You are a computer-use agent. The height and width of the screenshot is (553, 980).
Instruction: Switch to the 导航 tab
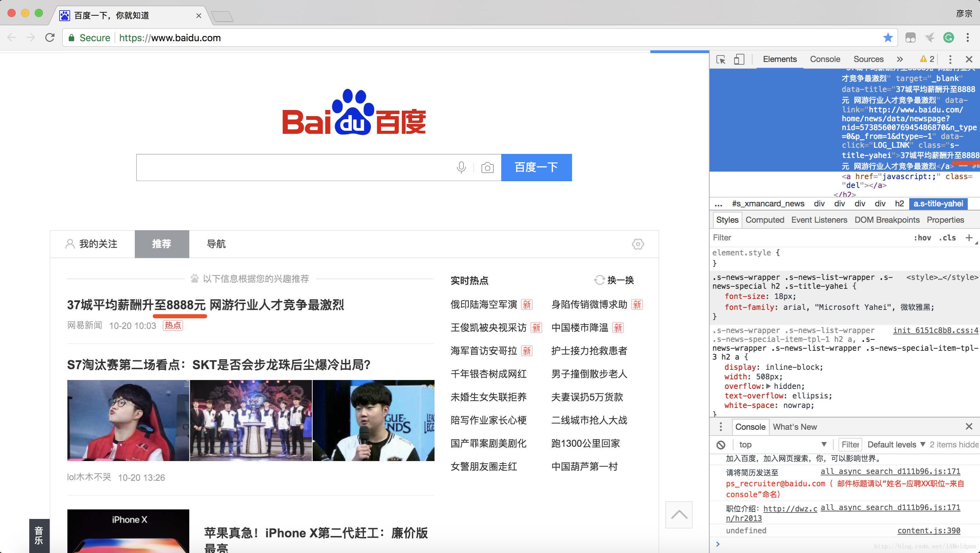point(216,244)
